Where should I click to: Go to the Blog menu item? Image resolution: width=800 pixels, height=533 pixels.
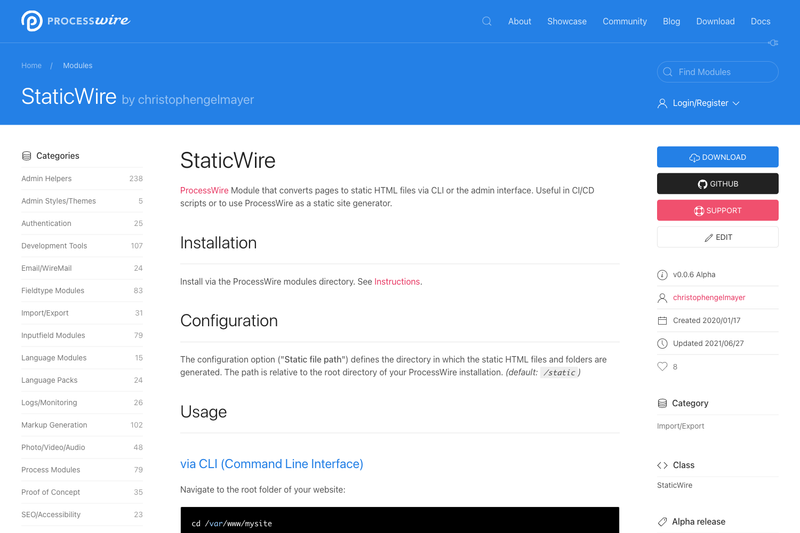[x=671, y=21]
